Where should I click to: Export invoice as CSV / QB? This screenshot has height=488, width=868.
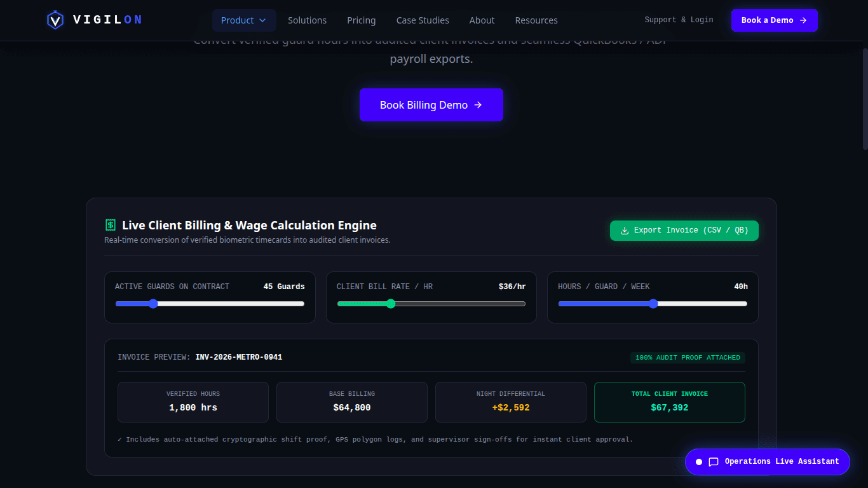[x=684, y=231]
